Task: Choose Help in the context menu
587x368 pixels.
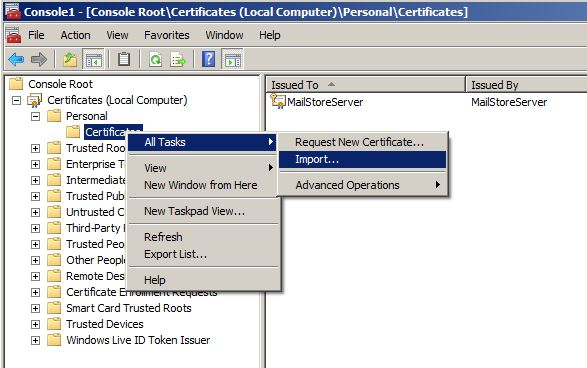Action: [204, 280]
